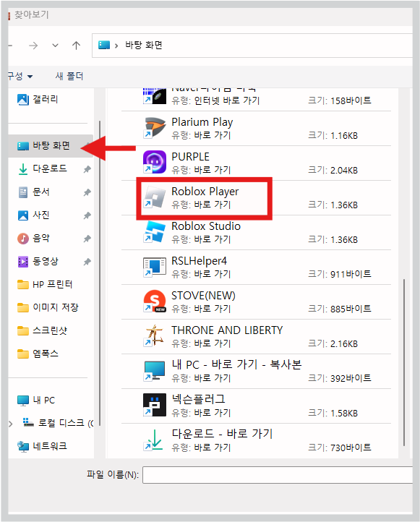Unpin 음악 using its pin icon
Viewport: 420px width, 522px height.
pos(87,239)
